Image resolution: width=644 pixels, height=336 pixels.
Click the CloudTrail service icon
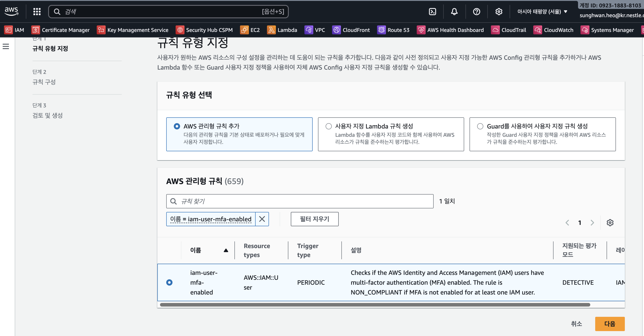coord(495,30)
